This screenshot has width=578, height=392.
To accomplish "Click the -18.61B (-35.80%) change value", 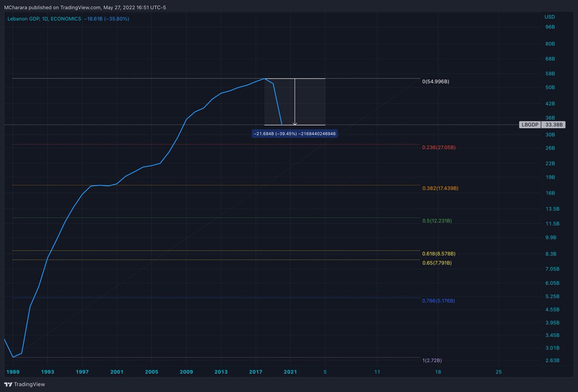I will [106, 19].
